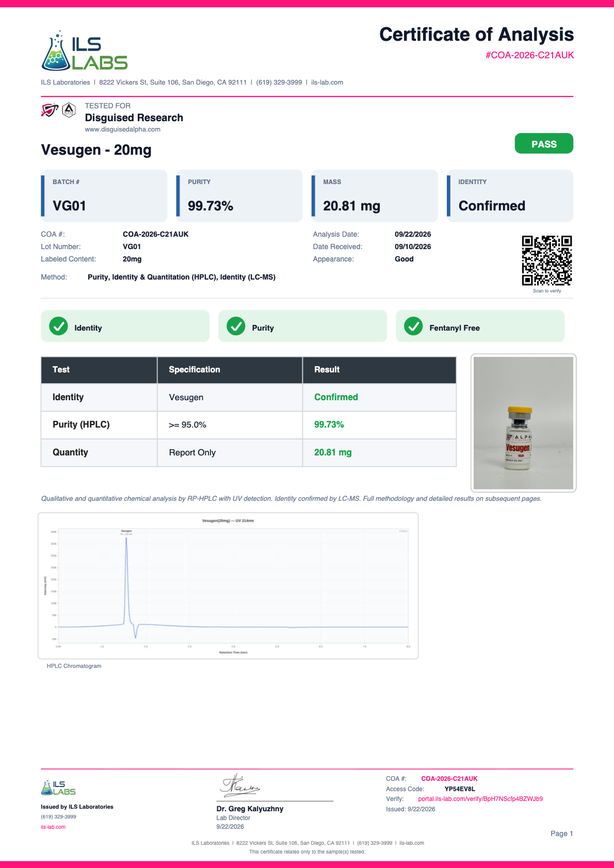Click the >= 95.0% specification cell
Viewport: 614px width, 868px height.
[x=230, y=425]
